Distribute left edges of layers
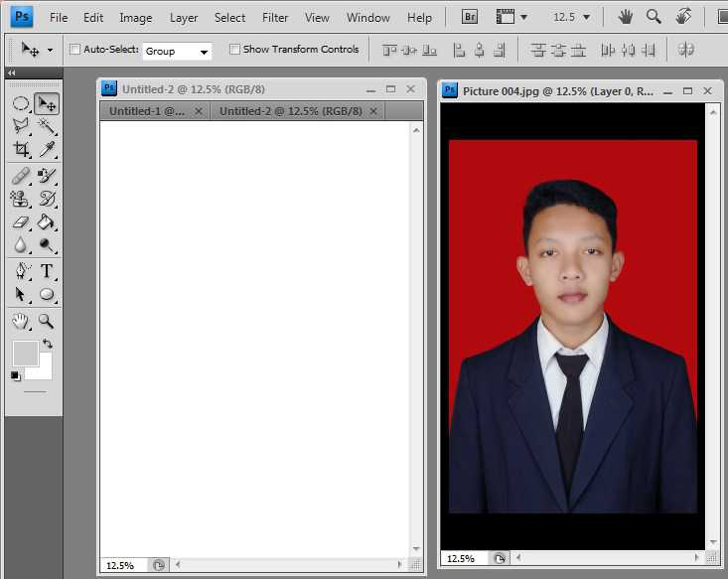 click(x=607, y=50)
